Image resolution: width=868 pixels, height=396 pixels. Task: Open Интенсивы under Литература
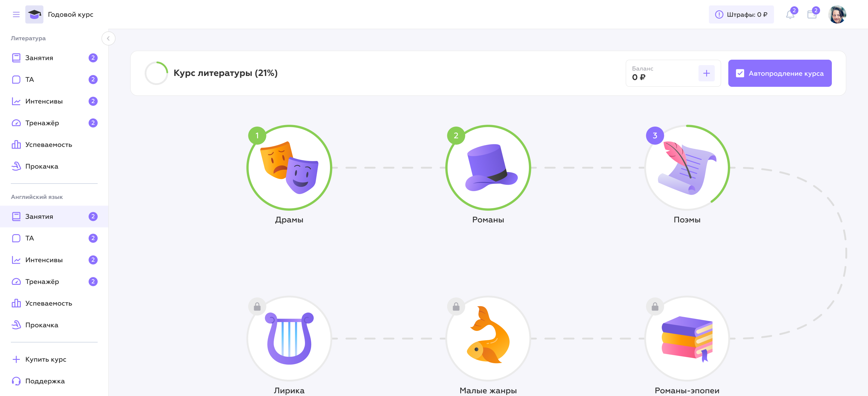click(x=44, y=101)
